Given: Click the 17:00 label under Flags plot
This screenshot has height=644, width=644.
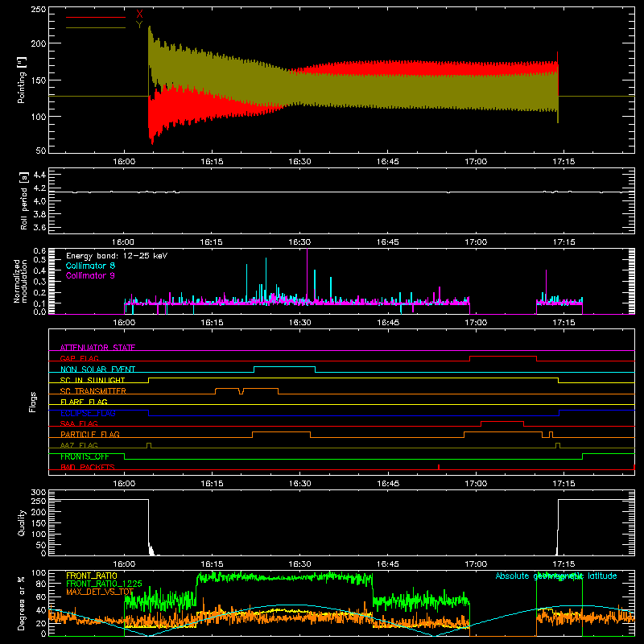Looking at the screenshot, I should click(x=476, y=484).
